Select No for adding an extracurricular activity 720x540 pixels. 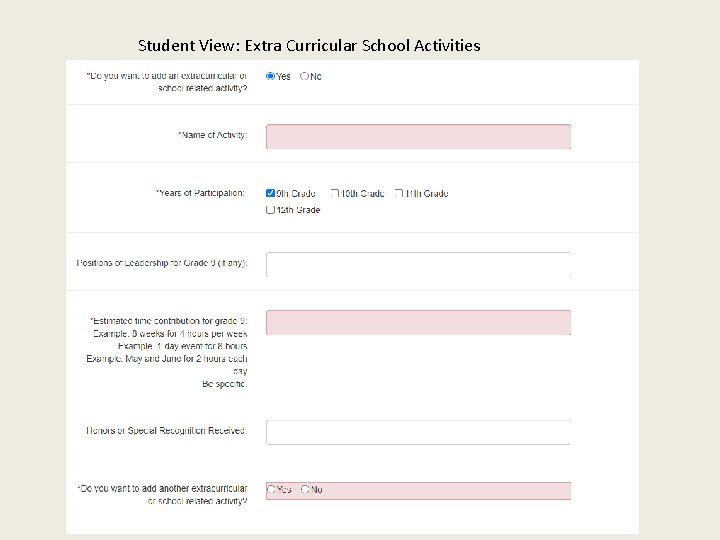tap(305, 76)
